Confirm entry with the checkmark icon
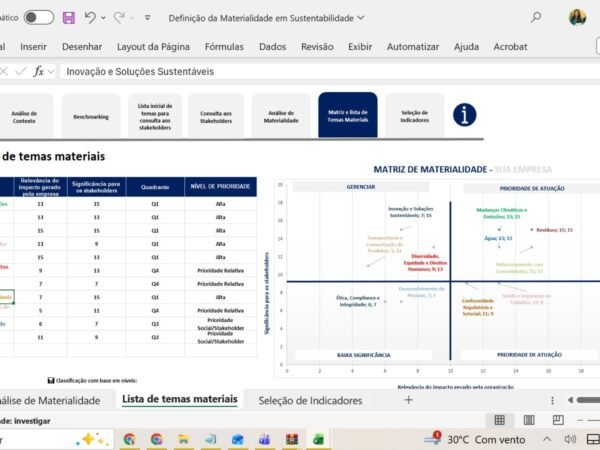The image size is (600, 450). [x=21, y=71]
